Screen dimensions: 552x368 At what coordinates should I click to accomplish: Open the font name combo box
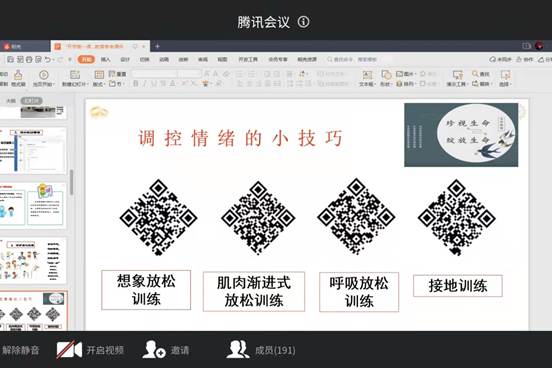click(155, 74)
